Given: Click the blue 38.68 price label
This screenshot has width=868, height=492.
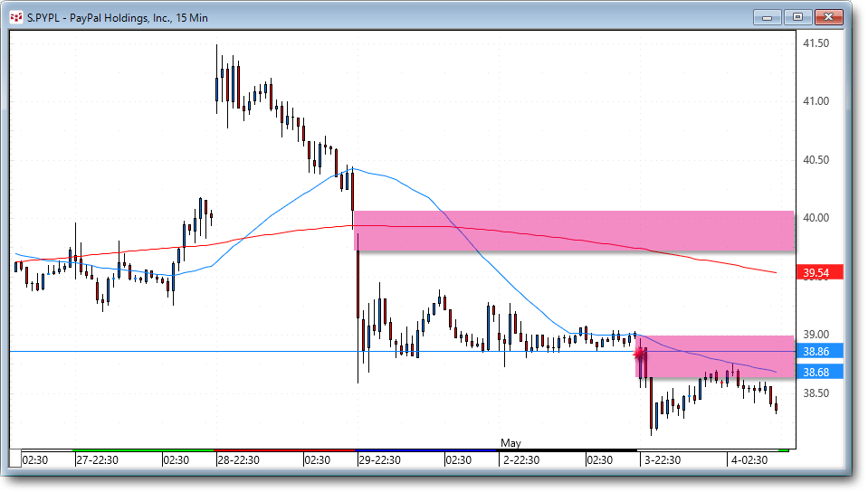Looking at the screenshot, I should [x=819, y=372].
